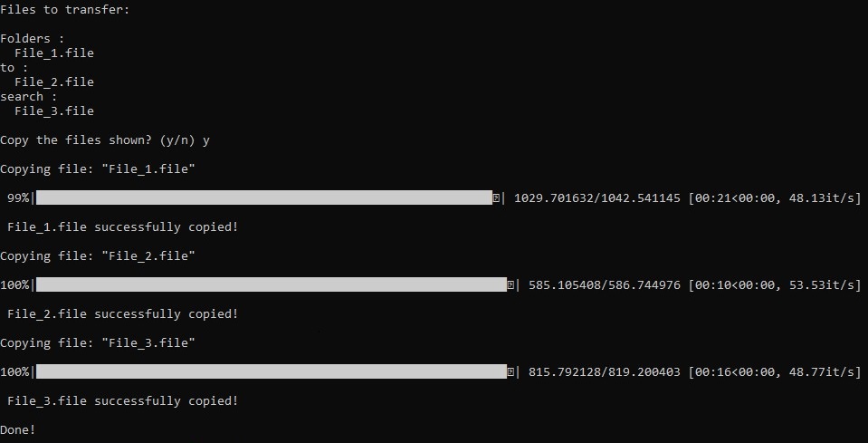Click File_2.file under 'to :'
The width and height of the screenshot is (868, 443).
[x=54, y=82]
